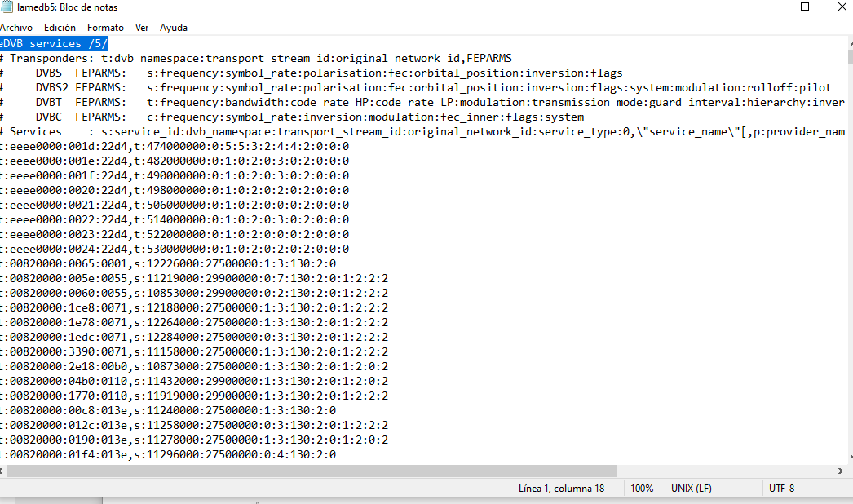Click the 100% zoom level in status bar

(642, 489)
